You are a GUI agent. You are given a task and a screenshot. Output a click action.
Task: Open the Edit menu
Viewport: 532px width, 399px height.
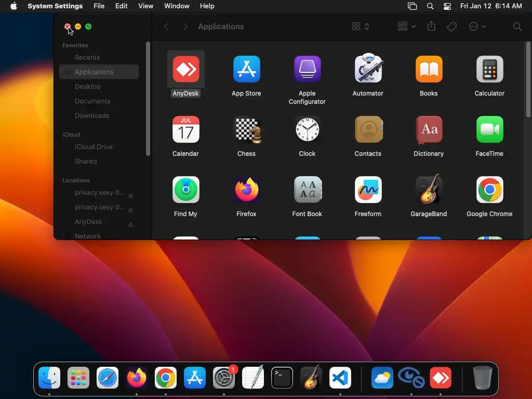coord(121,6)
